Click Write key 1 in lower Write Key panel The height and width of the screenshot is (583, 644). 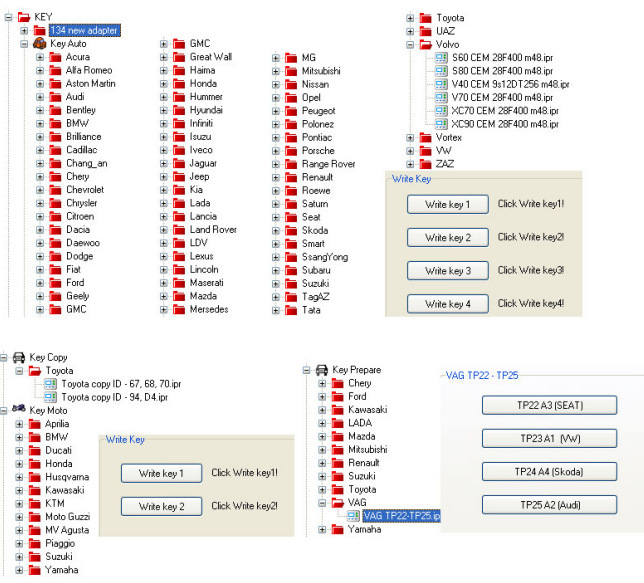pyautogui.click(x=161, y=473)
